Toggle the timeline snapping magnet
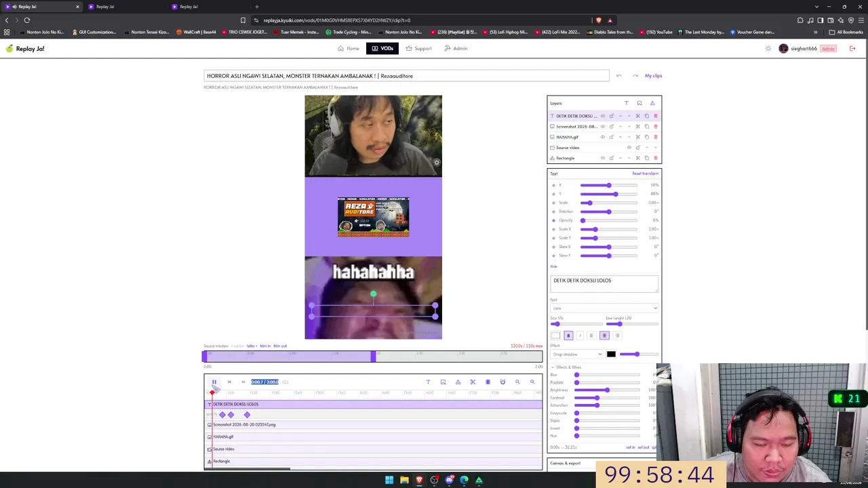Viewport: 868px width, 488px height. (502, 382)
